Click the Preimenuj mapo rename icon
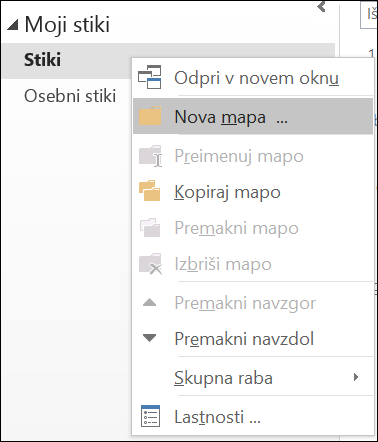 pos(150,155)
